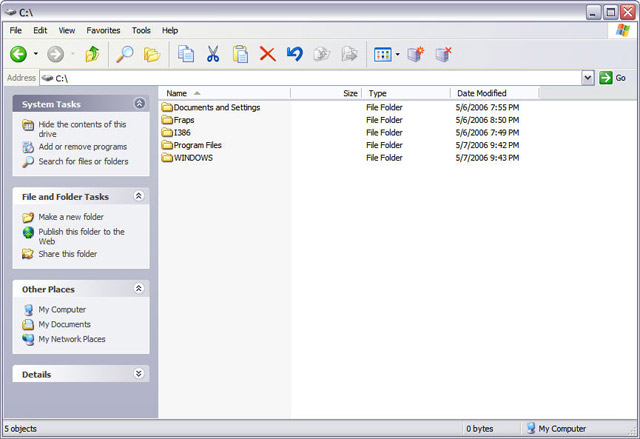Select the Documents and Settings folder icon

(x=167, y=107)
